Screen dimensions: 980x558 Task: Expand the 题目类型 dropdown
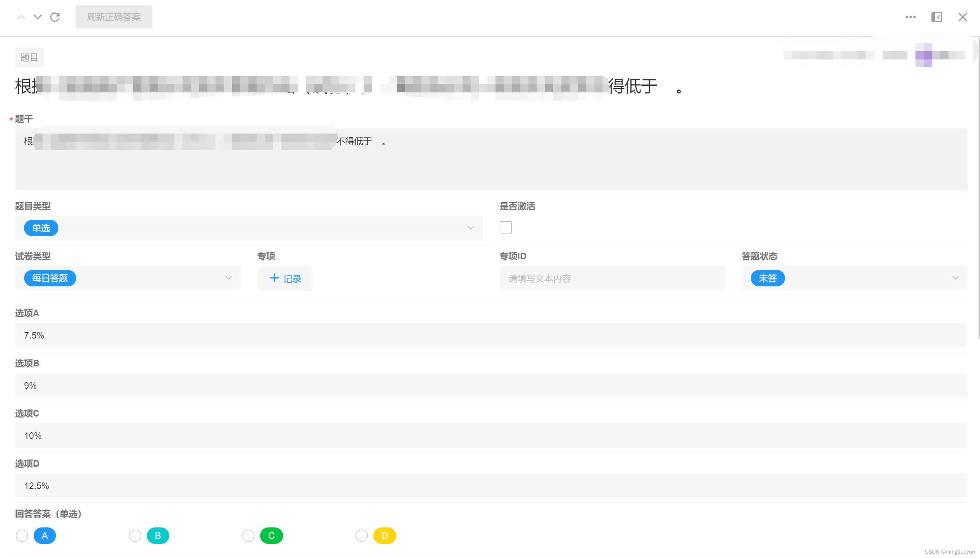(x=470, y=228)
